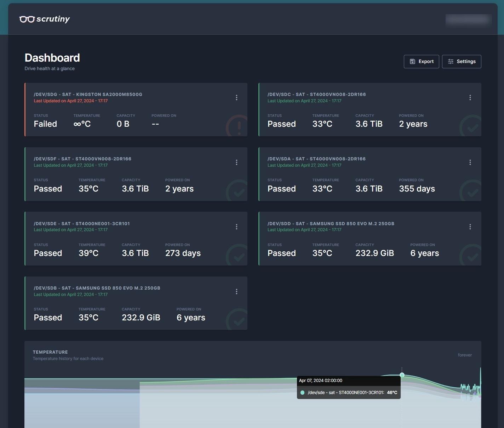Click the failed warning icon on /dev/sdg card

pyautogui.click(x=238, y=126)
